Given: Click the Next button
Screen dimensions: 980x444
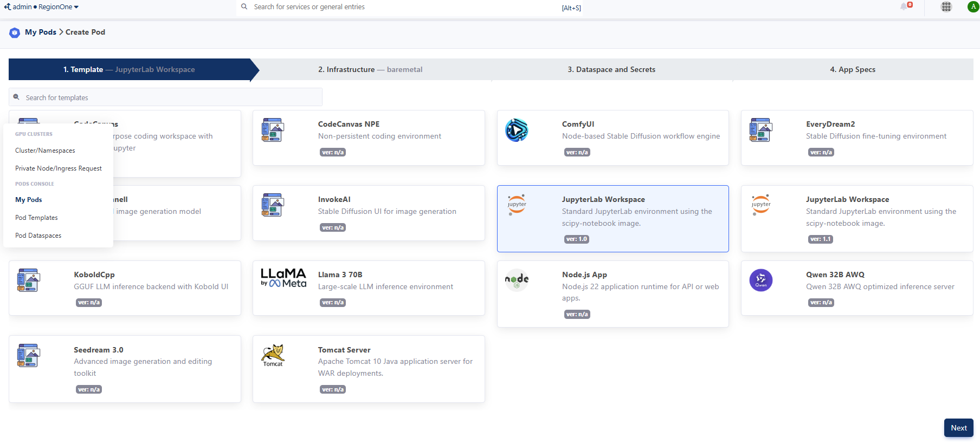Looking at the screenshot, I should [958, 428].
